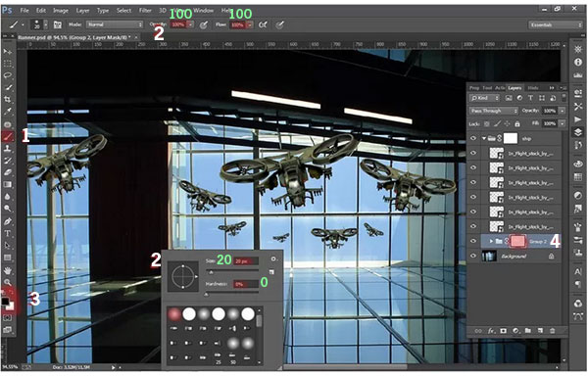588x376 pixels.
Task: Select the Horizontal Type tool
Action: [8, 234]
